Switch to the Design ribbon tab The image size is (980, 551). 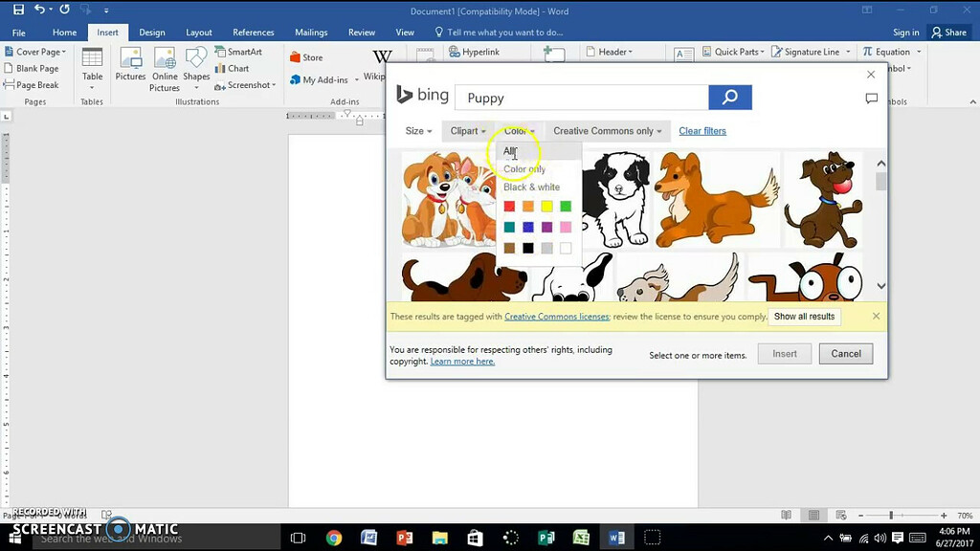click(152, 33)
